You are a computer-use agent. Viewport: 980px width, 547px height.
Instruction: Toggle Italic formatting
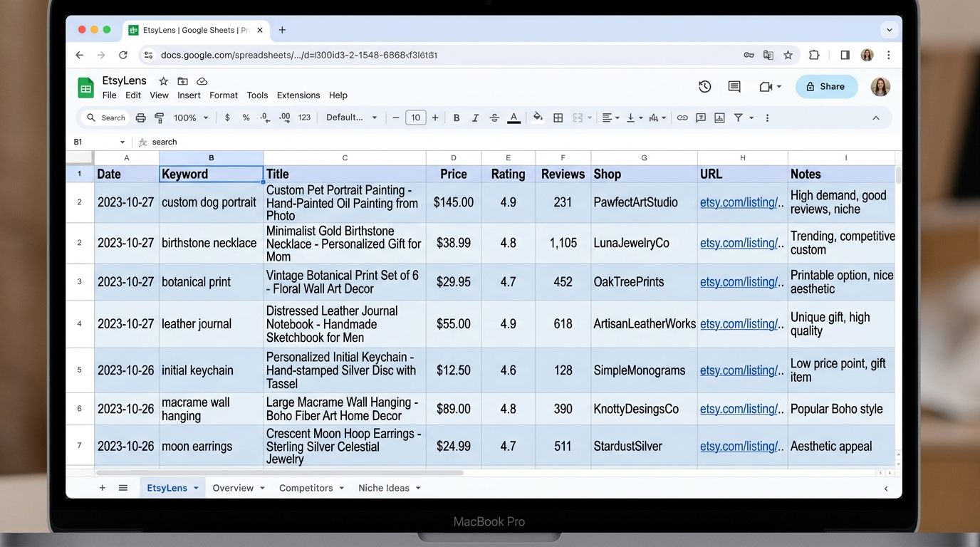click(x=475, y=118)
